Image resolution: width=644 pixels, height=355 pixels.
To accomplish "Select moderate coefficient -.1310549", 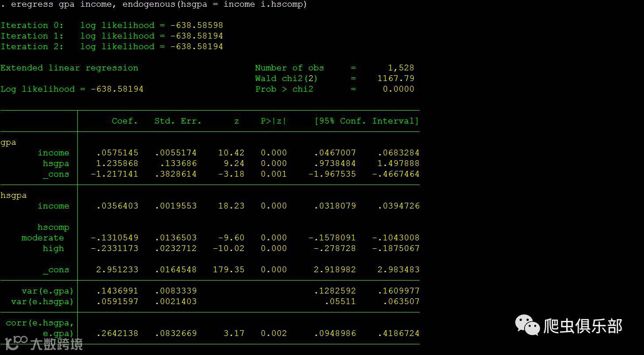I will click(115, 238).
